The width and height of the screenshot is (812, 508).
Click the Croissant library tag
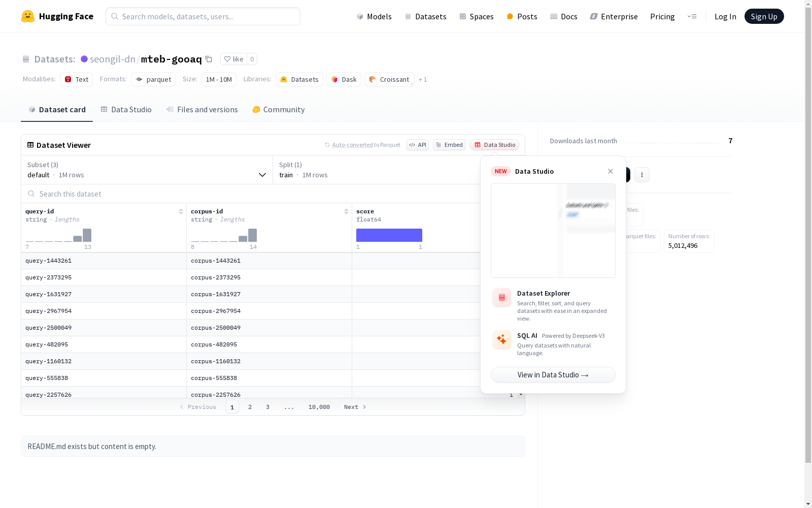coord(389,79)
